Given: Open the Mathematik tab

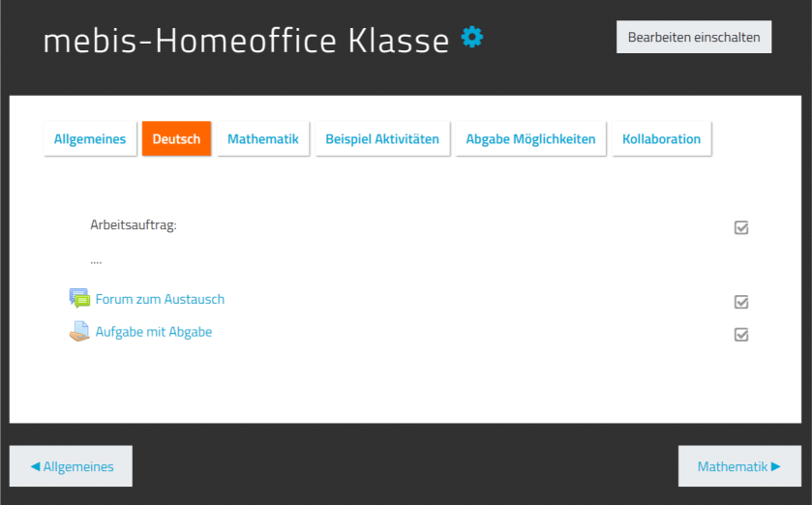Looking at the screenshot, I should point(263,139).
